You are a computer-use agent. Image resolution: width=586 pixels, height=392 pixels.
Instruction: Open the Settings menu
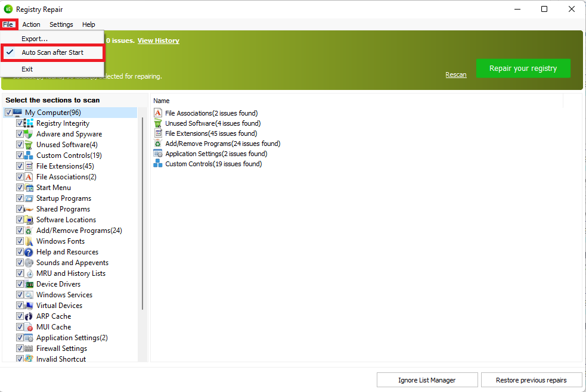click(61, 24)
